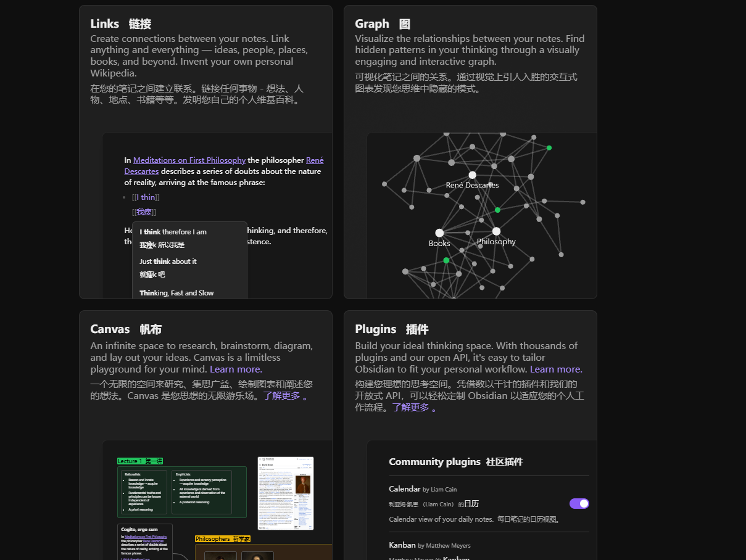Select 'I think therefore I am' suggestion
The image size is (746, 560).
tap(173, 232)
